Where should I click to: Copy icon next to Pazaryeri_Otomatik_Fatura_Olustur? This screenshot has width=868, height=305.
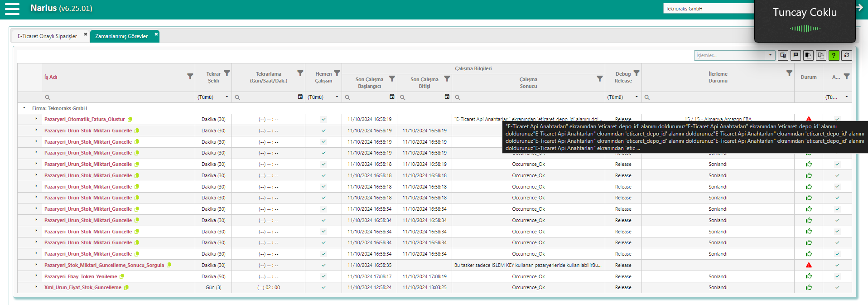coord(130,120)
